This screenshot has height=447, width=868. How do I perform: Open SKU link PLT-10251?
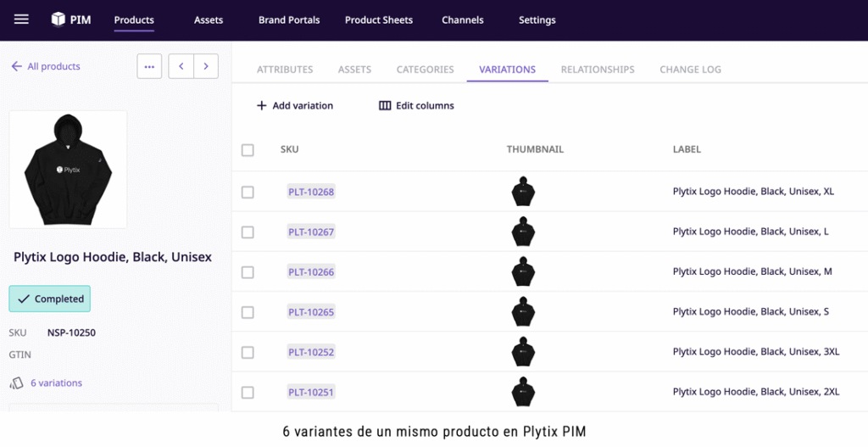coord(311,392)
